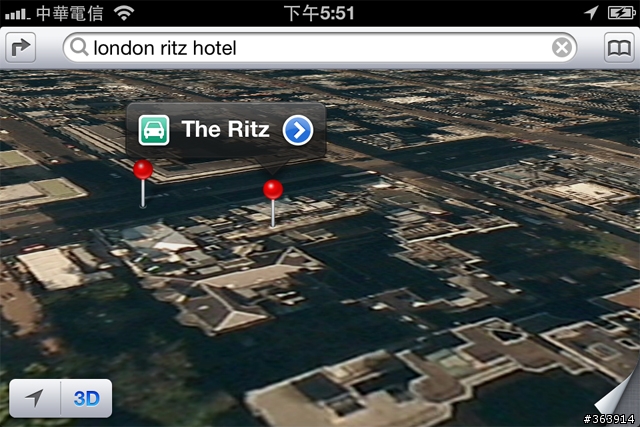This screenshot has height=427, width=640.
Task: Tap the Wi-Fi status icon
Action: (x=124, y=13)
